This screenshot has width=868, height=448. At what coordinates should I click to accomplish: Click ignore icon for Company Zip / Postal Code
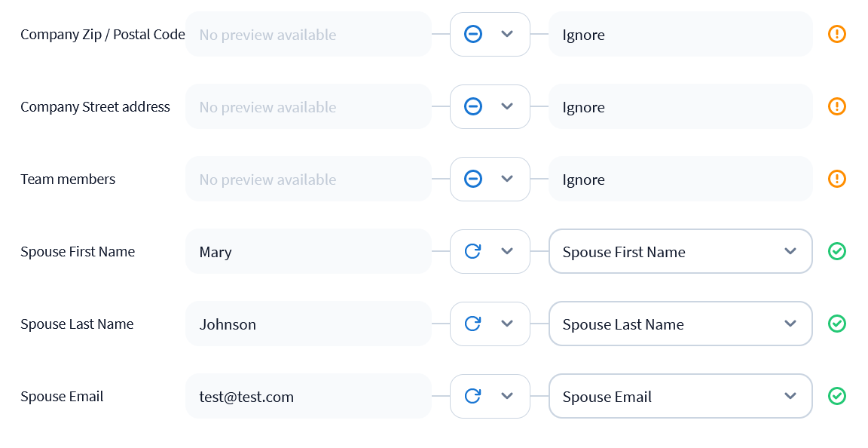pos(473,34)
